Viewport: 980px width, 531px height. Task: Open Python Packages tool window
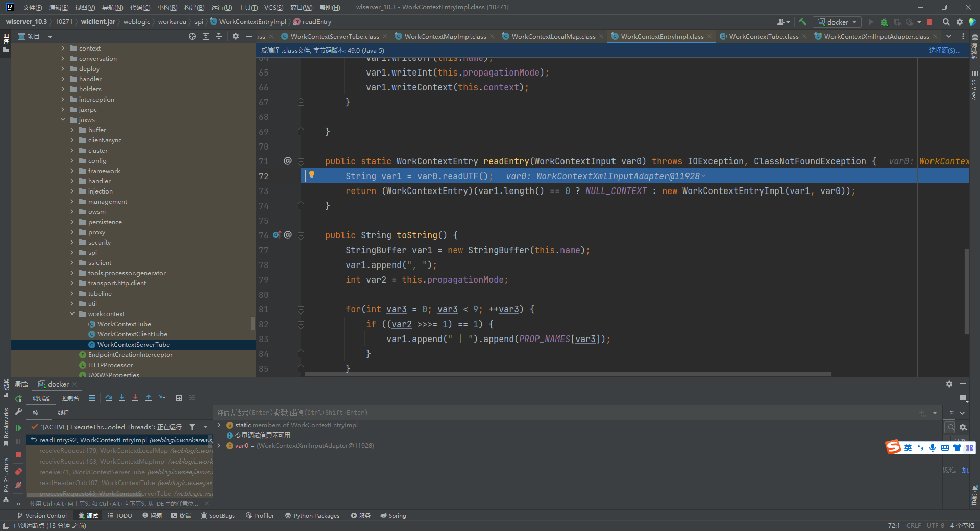312,516
